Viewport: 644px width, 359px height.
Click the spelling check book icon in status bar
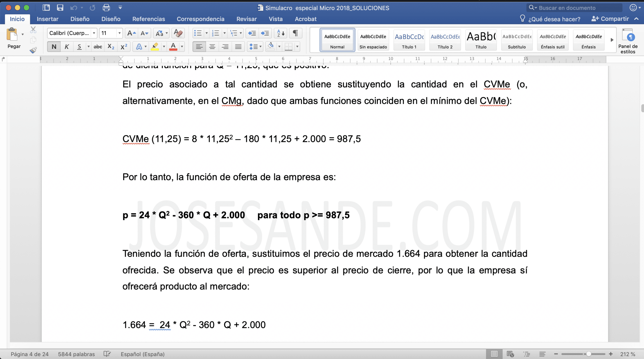tap(107, 354)
